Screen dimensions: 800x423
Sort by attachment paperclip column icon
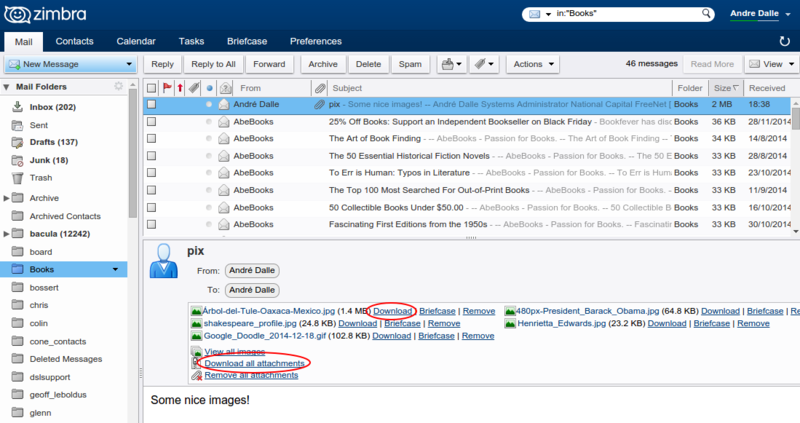coord(319,88)
